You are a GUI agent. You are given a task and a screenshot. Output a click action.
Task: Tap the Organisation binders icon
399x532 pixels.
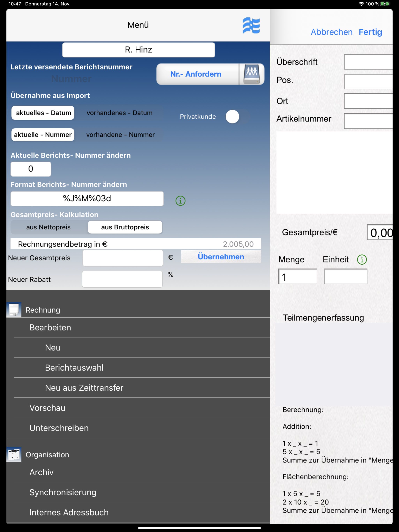click(14, 454)
